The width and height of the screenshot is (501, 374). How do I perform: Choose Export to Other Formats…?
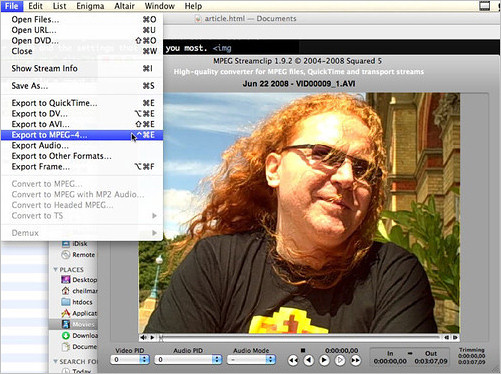(82, 156)
